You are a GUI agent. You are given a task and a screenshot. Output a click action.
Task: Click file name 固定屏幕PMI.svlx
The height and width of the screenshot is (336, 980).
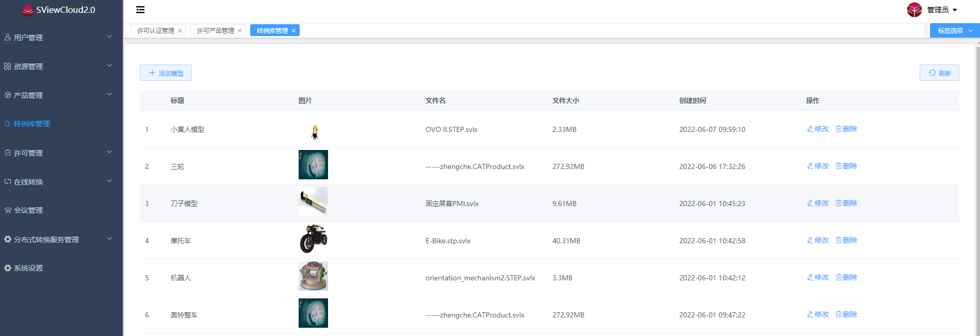[x=452, y=204]
